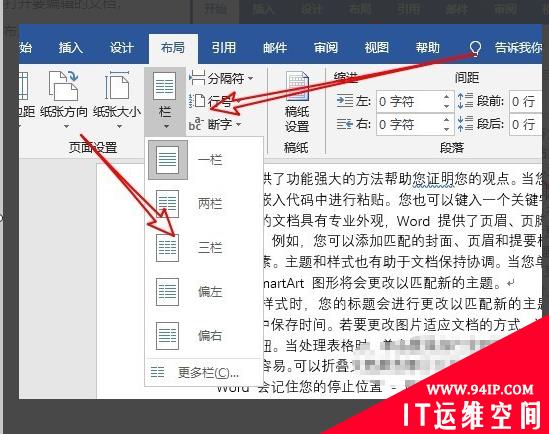This screenshot has width=549, height=434.
Task: Click the 纸张大小 paper size icon
Action: click(117, 85)
